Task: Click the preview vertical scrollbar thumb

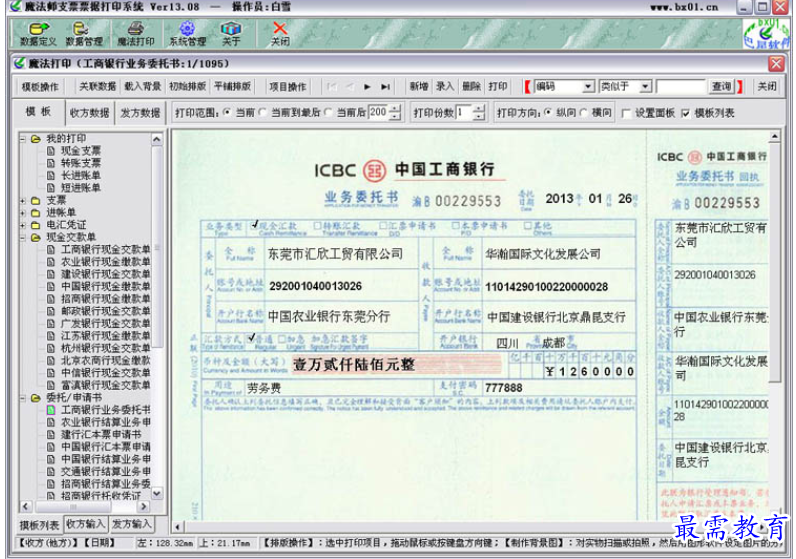Action: pyautogui.click(x=775, y=264)
